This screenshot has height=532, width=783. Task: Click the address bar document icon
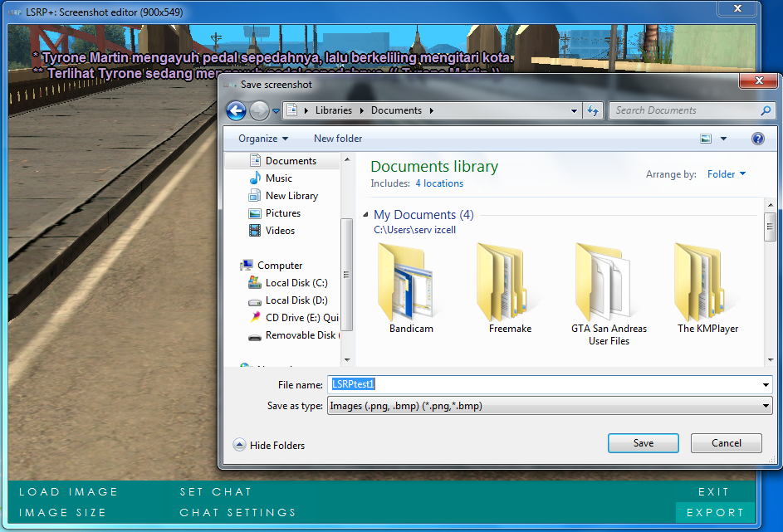click(x=292, y=110)
